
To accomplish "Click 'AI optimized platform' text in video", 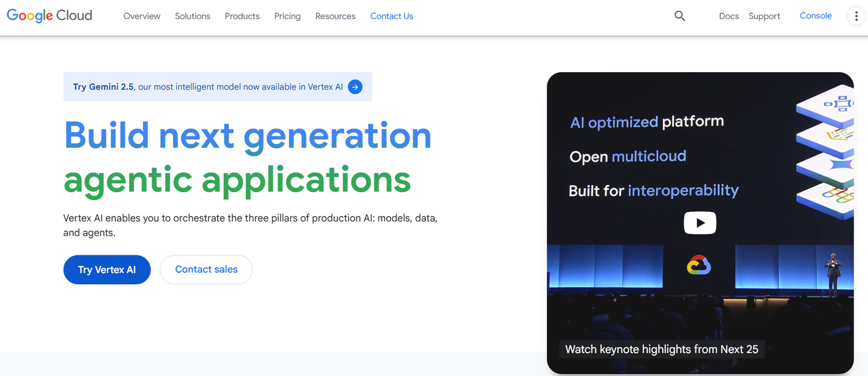I will point(647,122).
